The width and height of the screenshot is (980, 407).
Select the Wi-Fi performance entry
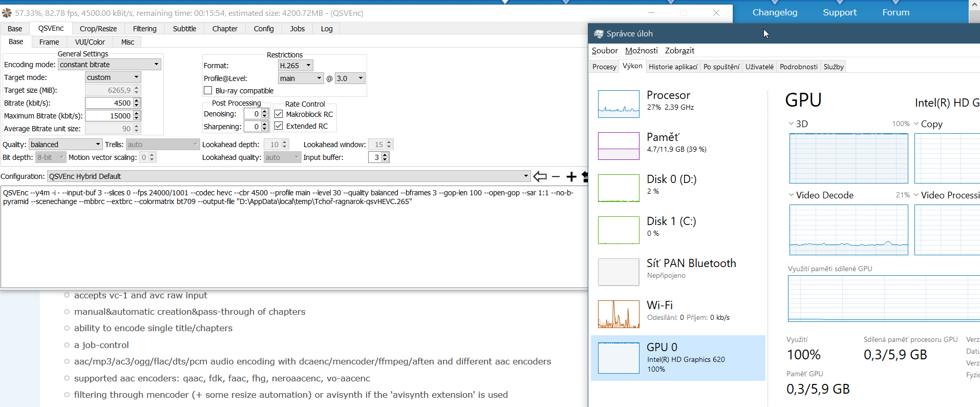(678, 314)
